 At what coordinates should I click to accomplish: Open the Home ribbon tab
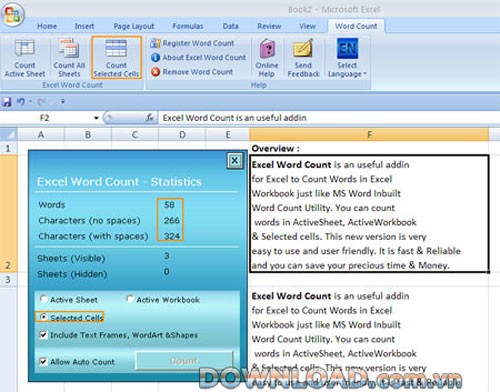[x=47, y=26]
